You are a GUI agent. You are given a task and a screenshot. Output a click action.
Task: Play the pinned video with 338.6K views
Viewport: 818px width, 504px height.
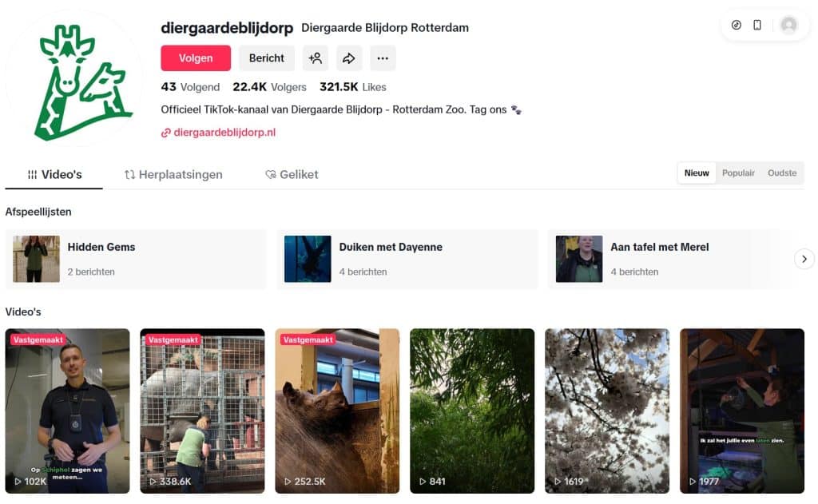click(202, 411)
